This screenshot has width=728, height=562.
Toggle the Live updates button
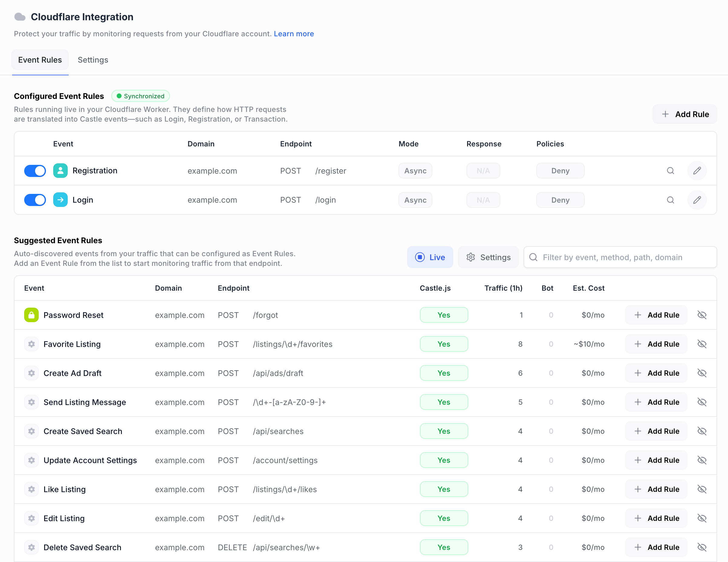430,257
